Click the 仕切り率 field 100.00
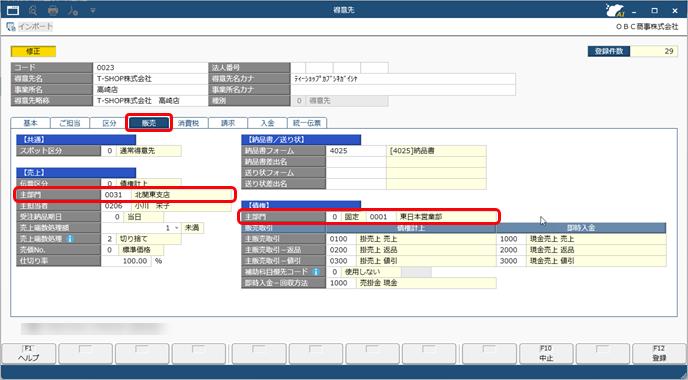The width and height of the screenshot is (688, 380). (x=126, y=261)
